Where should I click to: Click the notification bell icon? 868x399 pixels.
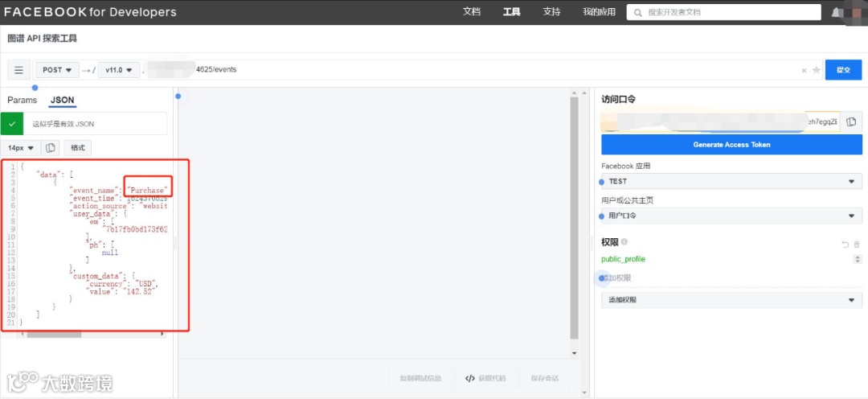[x=837, y=12]
